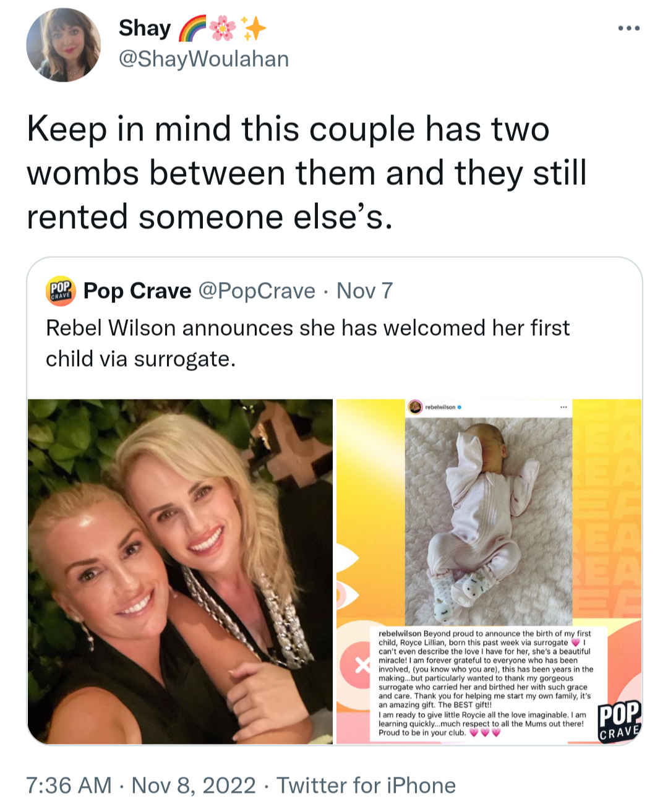
Task: Click the rebelwilson Instagram avatar in image
Action: click(x=415, y=407)
